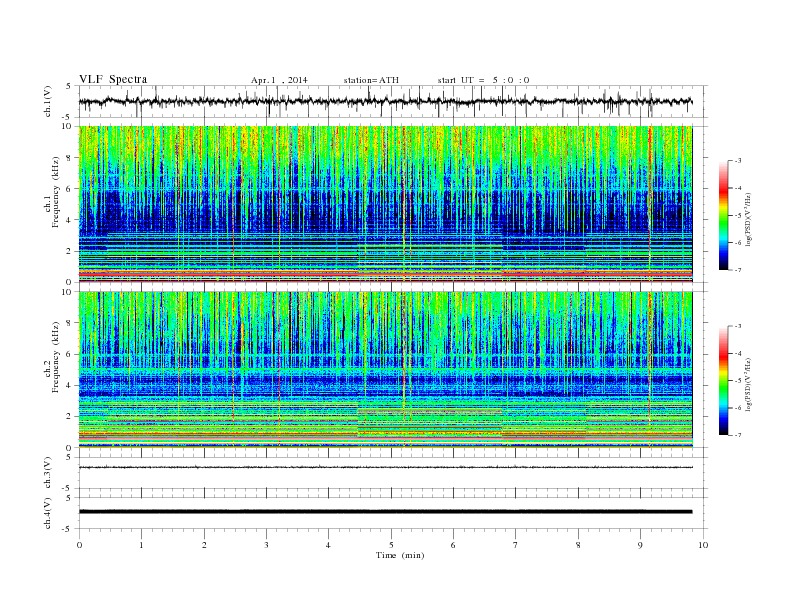Screen dimensions: 792x612
Task: Click the "-3" label on ch.1 color bar
Action: [737, 161]
